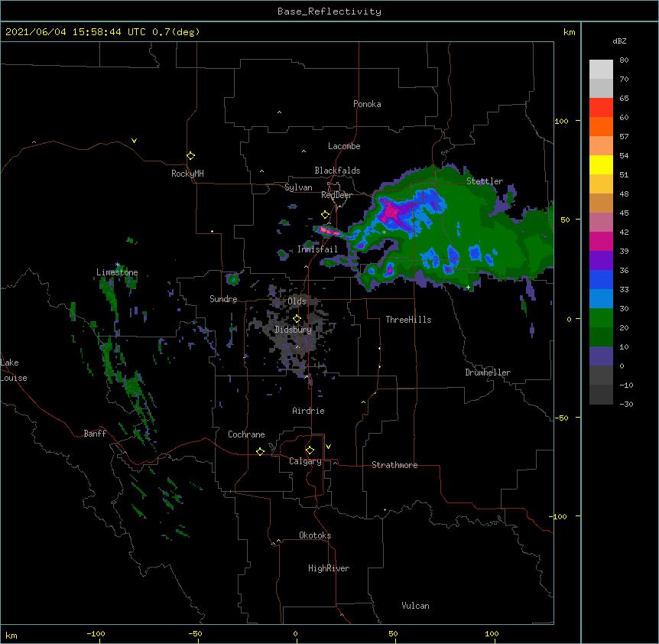Click the RedDeer city label
Viewport: 659px width, 644px height.
tap(336, 195)
